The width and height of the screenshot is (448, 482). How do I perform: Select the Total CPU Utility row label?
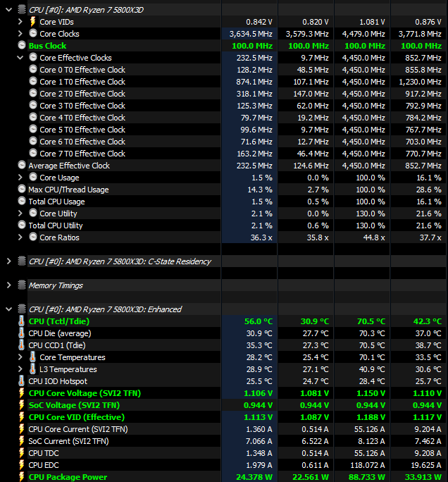point(56,225)
